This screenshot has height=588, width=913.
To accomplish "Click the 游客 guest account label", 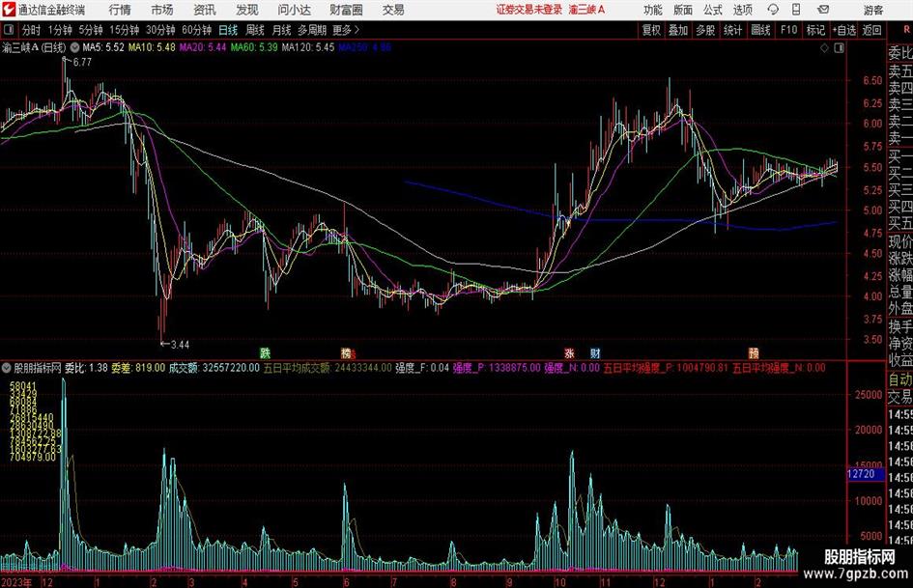I will [873, 10].
